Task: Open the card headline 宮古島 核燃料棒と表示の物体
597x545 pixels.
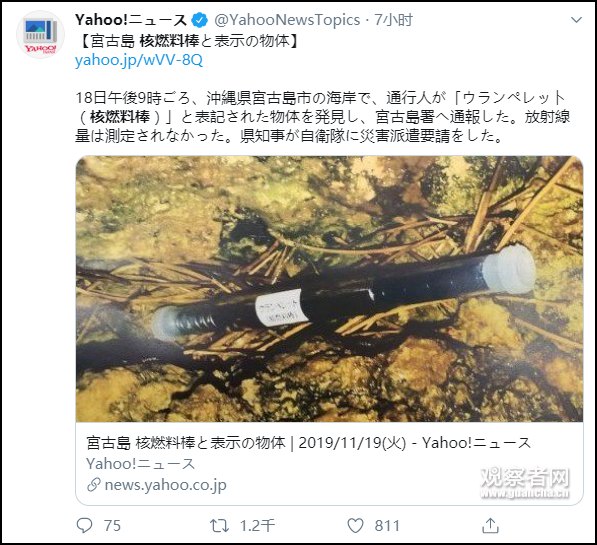Action: point(186,443)
